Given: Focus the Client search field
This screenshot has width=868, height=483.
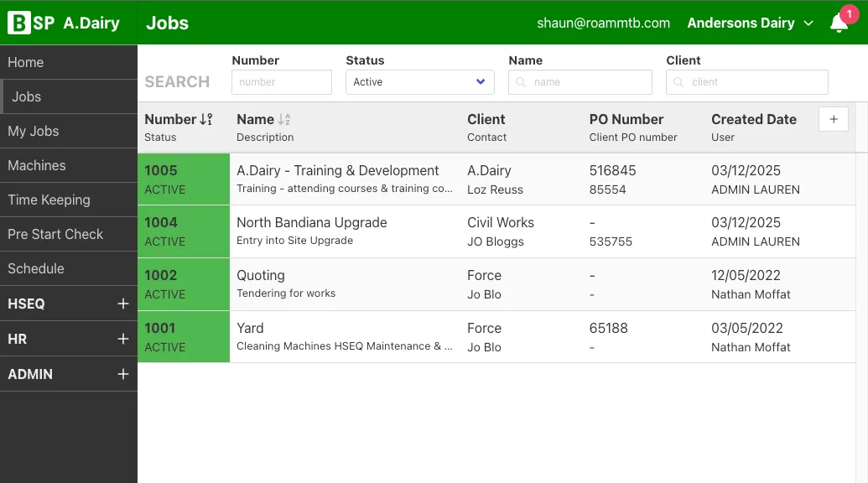Looking at the screenshot, I should [746, 82].
